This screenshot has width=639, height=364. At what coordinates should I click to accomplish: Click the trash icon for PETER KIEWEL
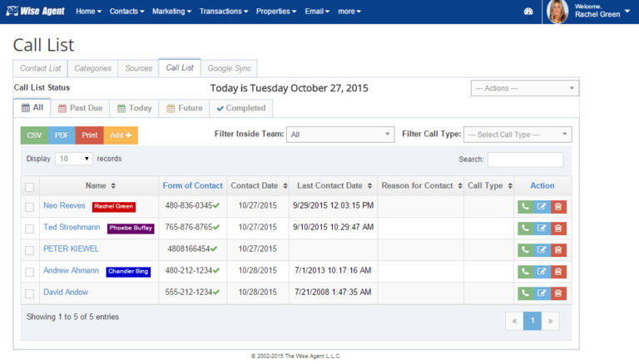558,249
